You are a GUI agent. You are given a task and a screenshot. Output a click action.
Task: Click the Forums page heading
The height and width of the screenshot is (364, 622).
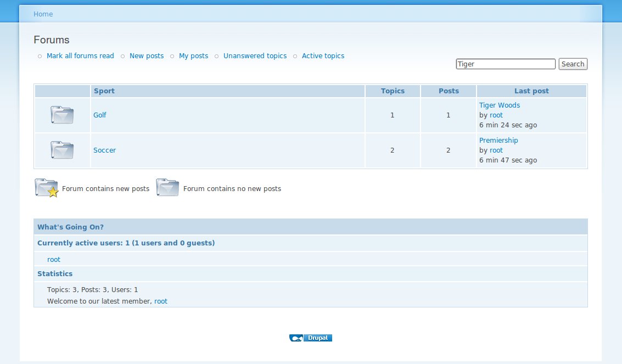click(51, 40)
